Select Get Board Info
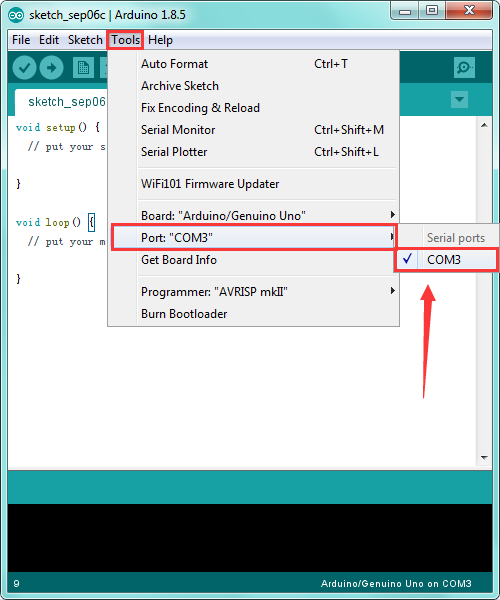Image resolution: width=500 pixels, height=600 pixels. (253, 260)
